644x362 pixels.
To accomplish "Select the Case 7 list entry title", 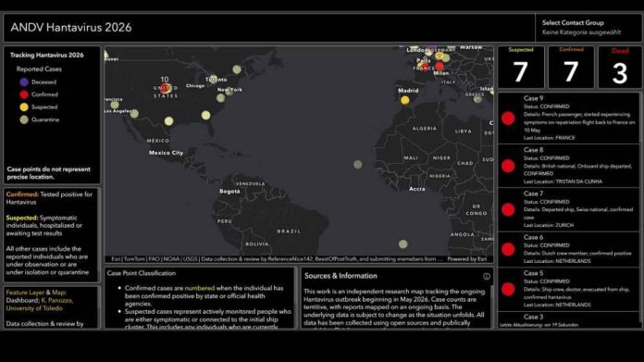I will tap(533, 193).
